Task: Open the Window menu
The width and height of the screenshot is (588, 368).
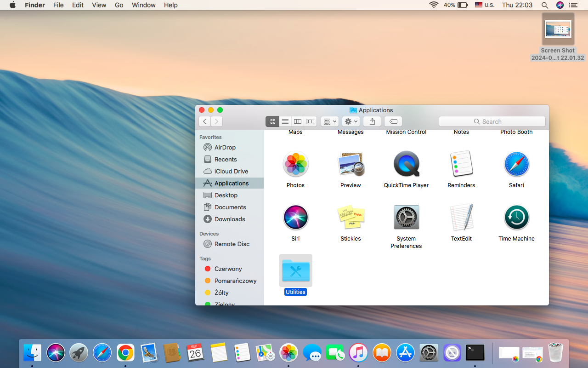Action: click(143, 5)
